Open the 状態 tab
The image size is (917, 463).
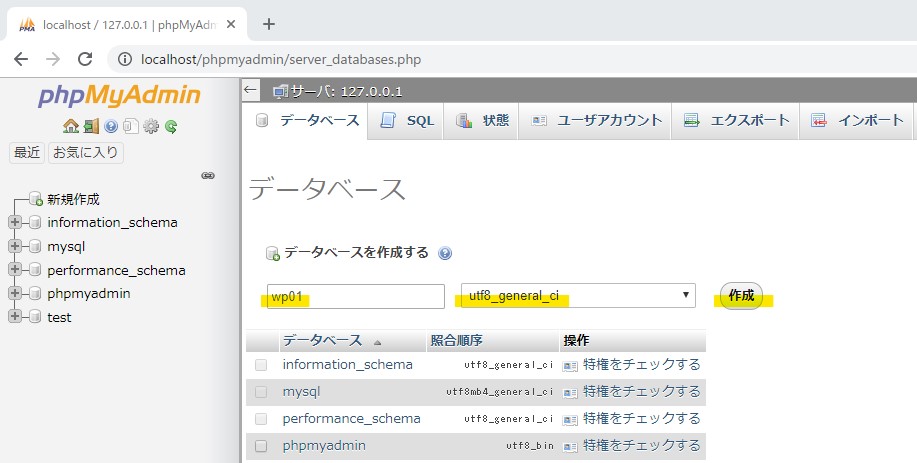[481, 121]
